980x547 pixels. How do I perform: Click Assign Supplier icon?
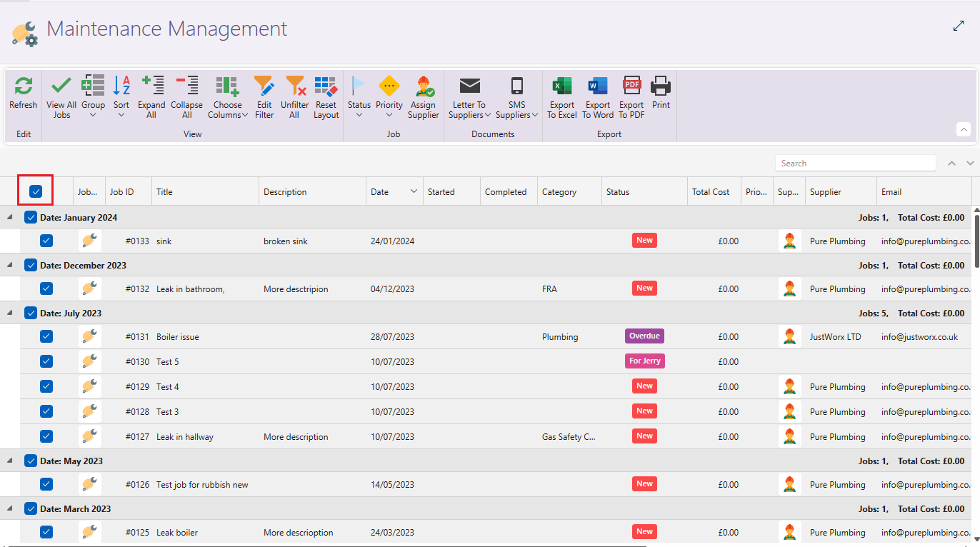[x=424, y=86]
